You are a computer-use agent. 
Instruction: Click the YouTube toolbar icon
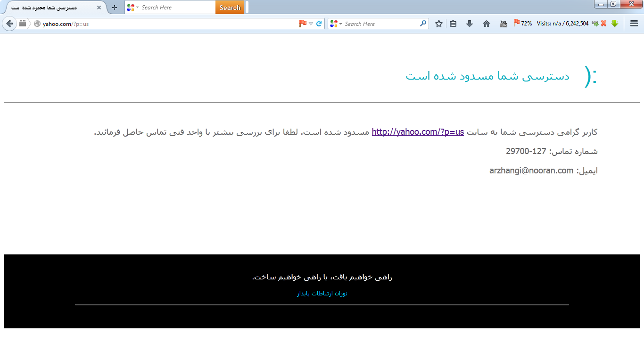pyautogui.click(x=504, y=24)
